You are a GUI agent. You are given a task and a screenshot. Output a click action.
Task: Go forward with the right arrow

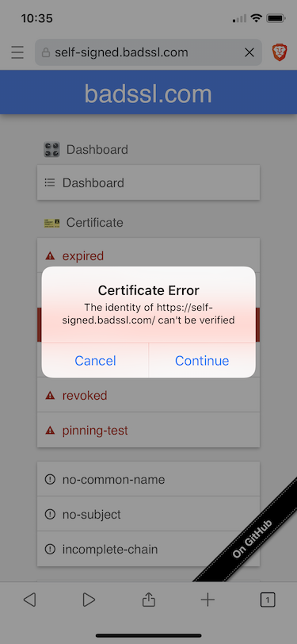coord(89,600)
